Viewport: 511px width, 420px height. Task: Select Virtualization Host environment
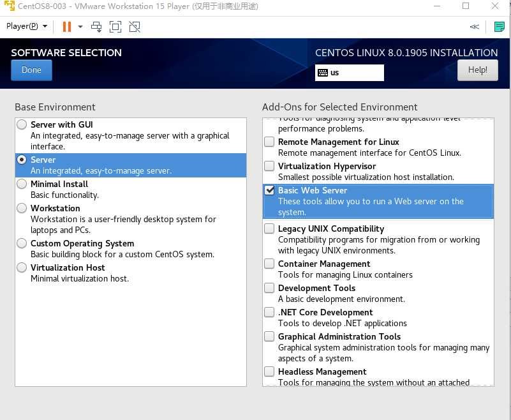pyautogui.click(x=22, y=267)
